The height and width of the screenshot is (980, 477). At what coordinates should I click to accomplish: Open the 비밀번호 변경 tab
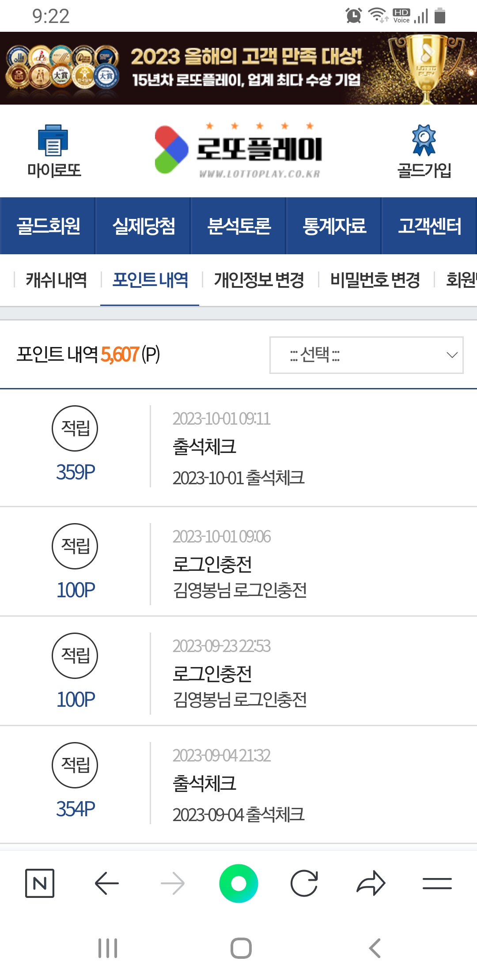(375, 280)
